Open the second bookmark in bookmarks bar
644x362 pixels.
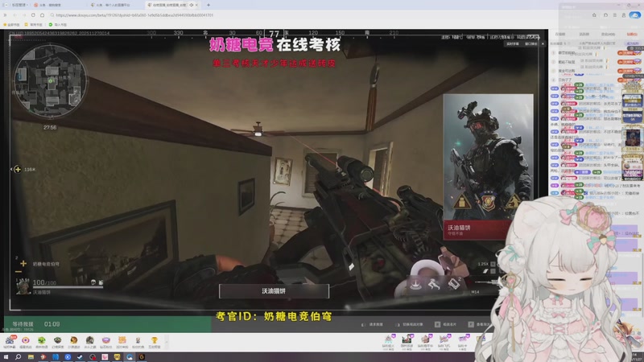coord(34,25)
